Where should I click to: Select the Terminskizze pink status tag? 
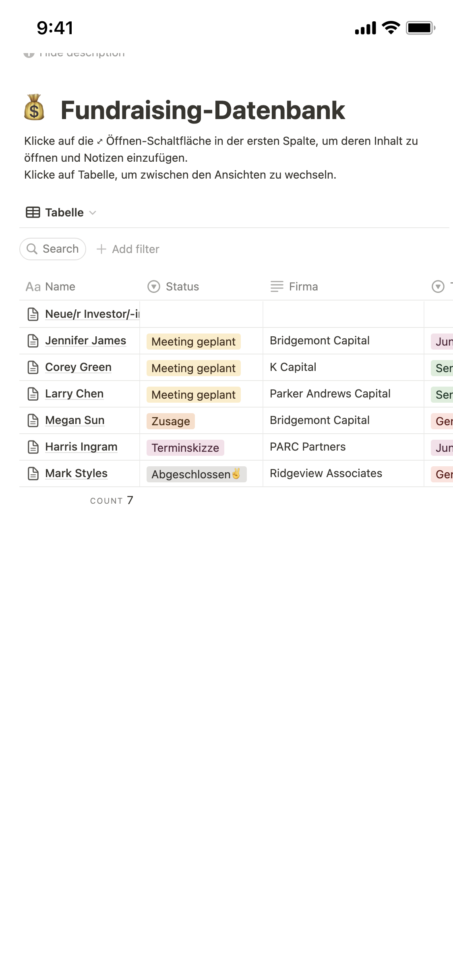(x=185, y=448)
